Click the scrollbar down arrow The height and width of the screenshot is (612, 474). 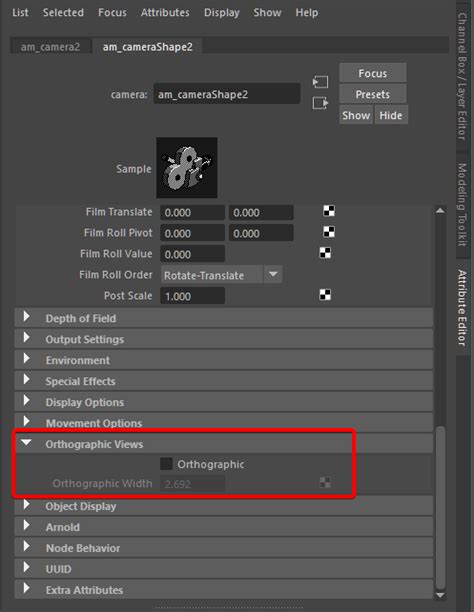[x=440, y=595]
